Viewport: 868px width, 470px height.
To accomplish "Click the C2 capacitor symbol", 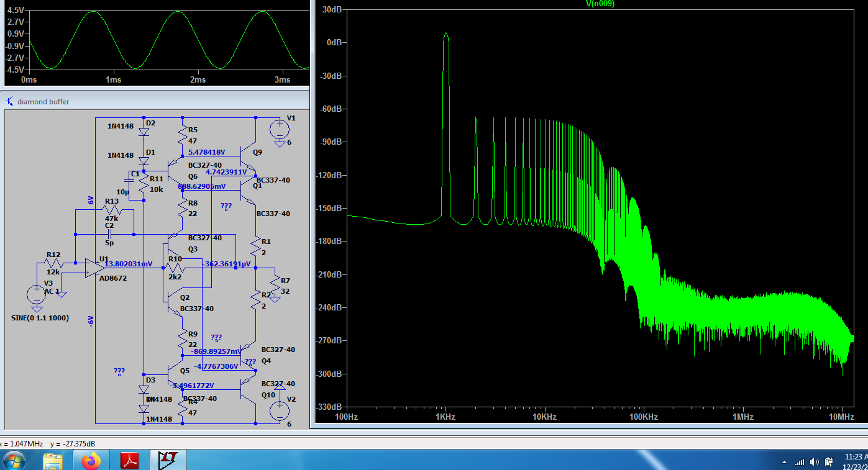I will (x=109, y=234).
